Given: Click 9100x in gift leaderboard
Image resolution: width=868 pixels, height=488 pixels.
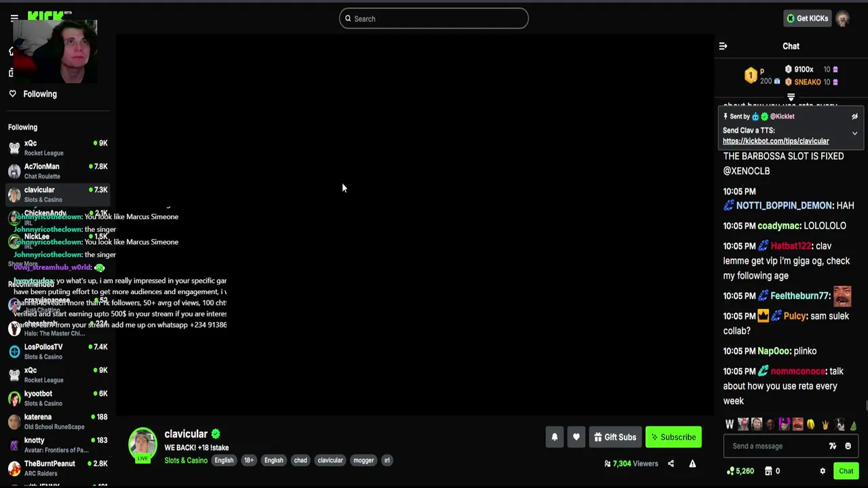Looking at the screenshot, I should pyautogui.click(x=804, y=69).
